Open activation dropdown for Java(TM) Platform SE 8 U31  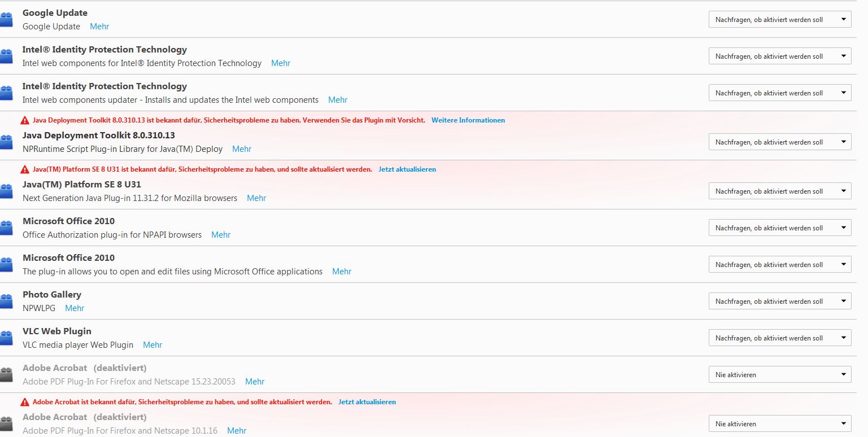(x=780, y=191)
